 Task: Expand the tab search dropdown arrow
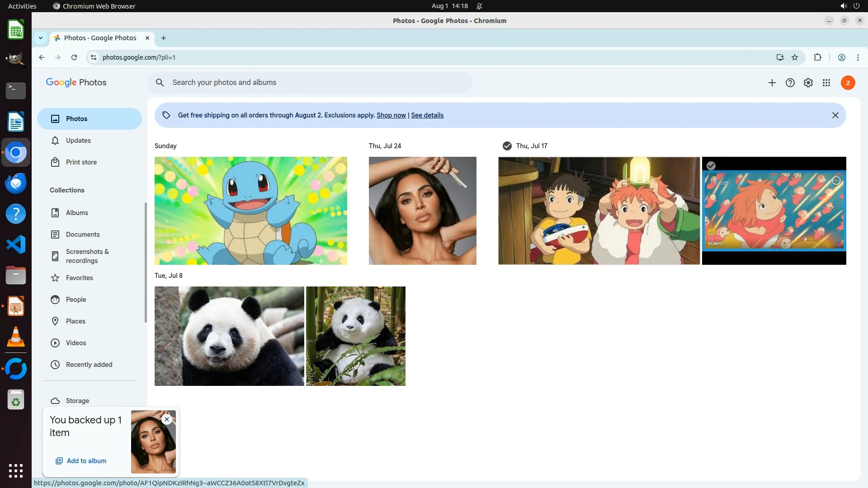tap(41, 38)
